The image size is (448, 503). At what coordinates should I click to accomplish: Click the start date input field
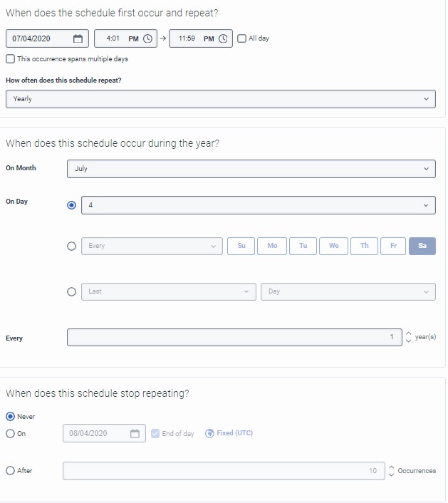coord(39,38)
